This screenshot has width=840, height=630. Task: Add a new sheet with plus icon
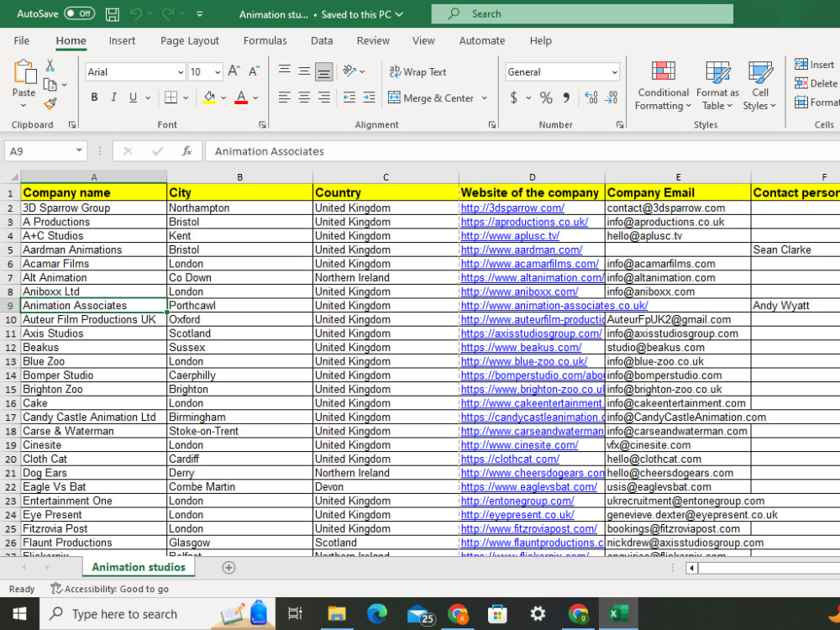point(228,567)
